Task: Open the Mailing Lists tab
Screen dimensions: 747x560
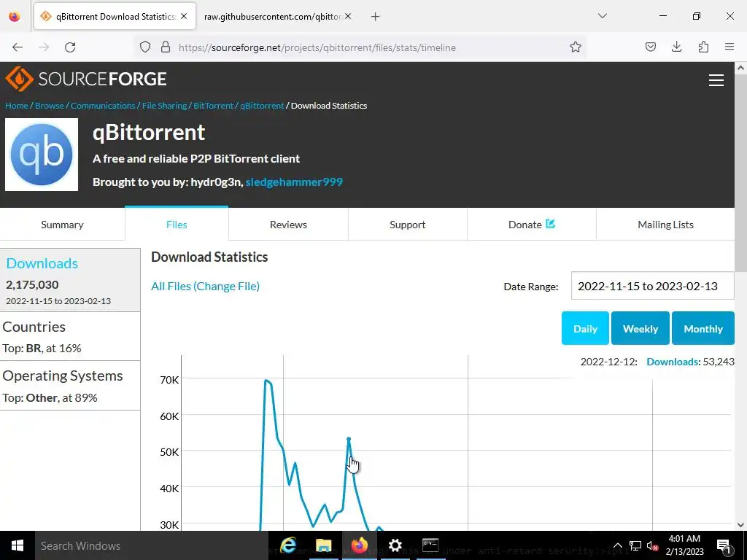Action: point(665,225)
